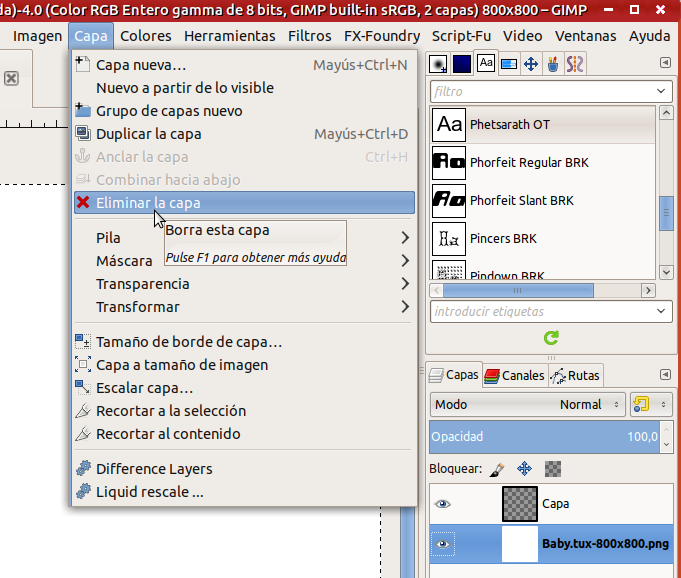The width and height of the screenshot is (681, 578).
Task: Open the Device Status tab (move arrows icon)
Action: tap(531, 64)
